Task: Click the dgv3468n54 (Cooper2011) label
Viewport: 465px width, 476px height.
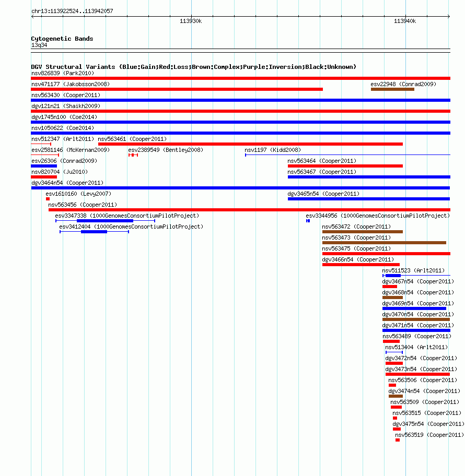Action: pyautogui.click(x=418, y=292)
